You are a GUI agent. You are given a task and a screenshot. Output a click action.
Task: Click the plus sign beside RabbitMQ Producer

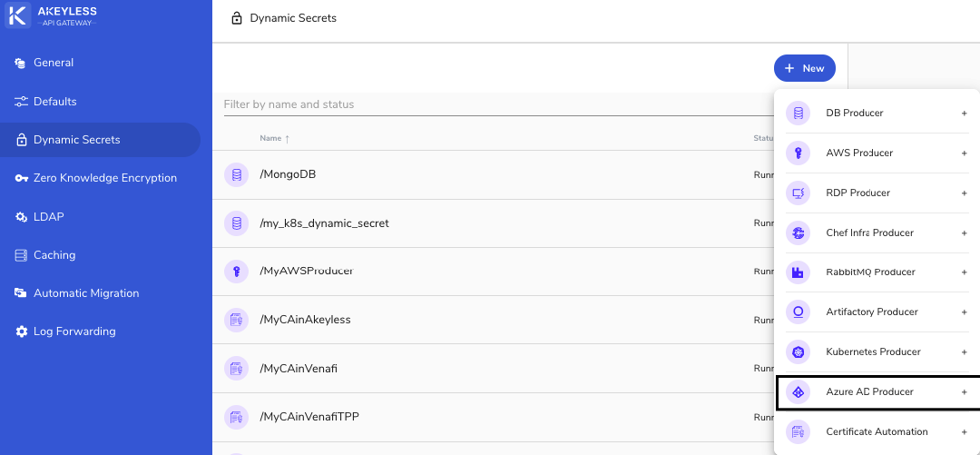[965, 272]
